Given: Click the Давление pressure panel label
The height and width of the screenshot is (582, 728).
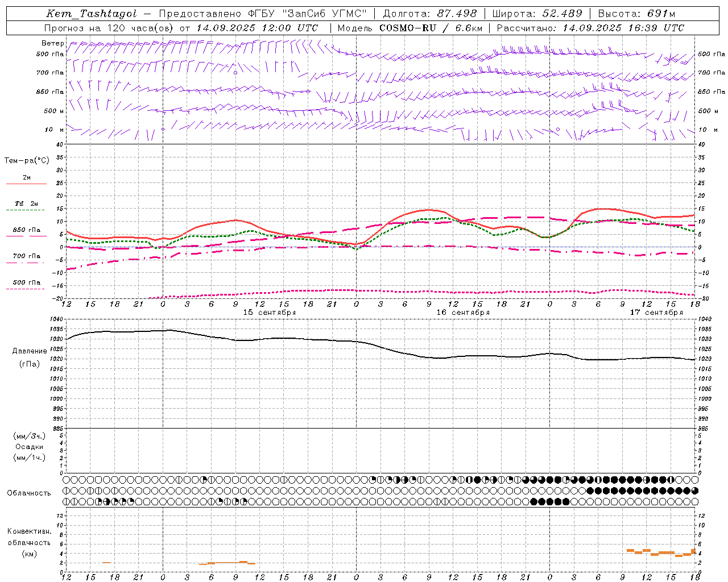Looking at the screenshot, I should 30,351.
